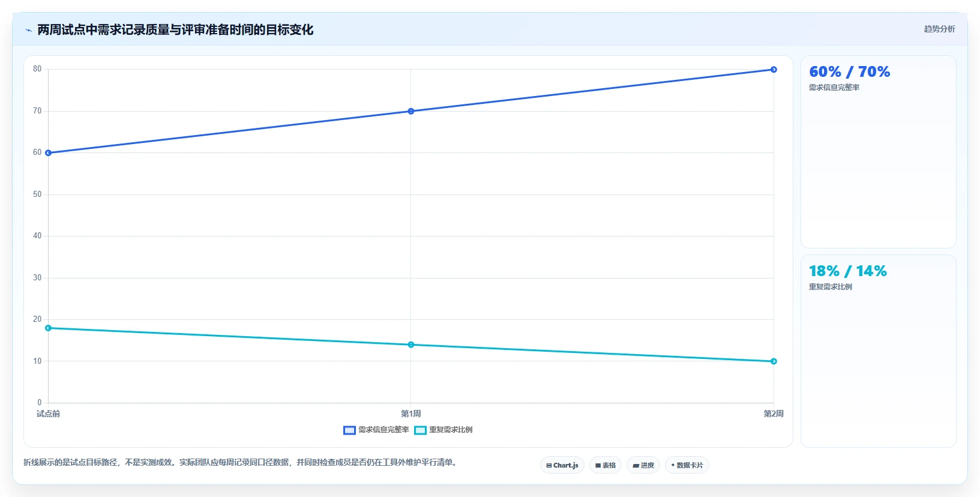Click the panel title 两周试点中需求记录质量
This screenshot has height=497, width=980.
pos(175,30)
